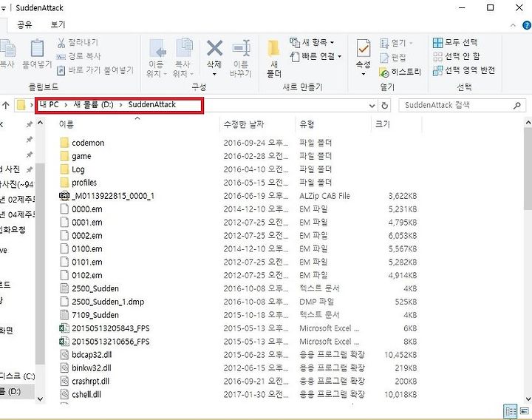Image resolution: width=532 pixels, height=420 pixels.
Task: Click the Up-folder arrow button
Action: click(6, 105)
